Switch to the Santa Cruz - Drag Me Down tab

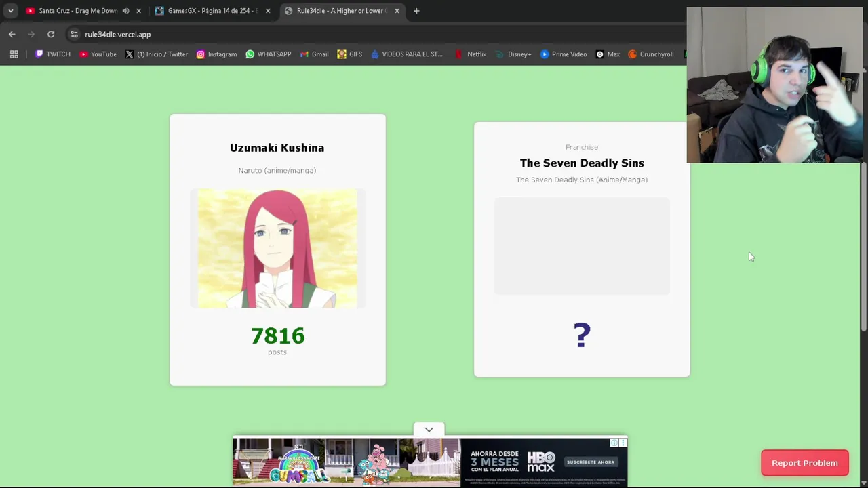click(x=78, y=11)
